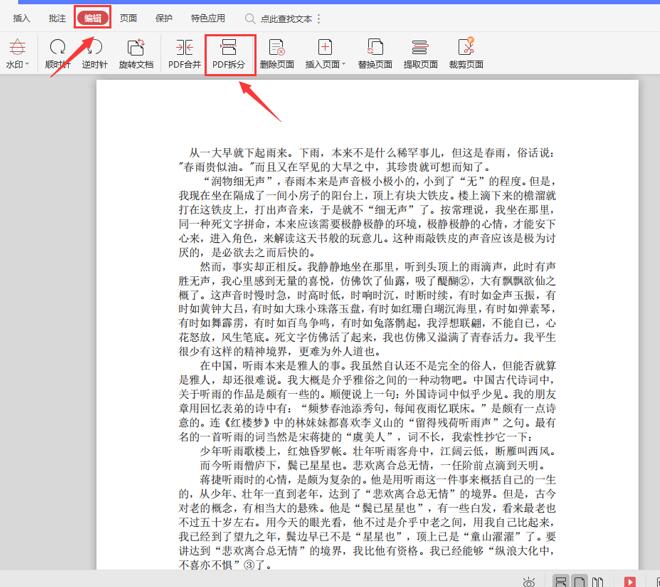
Task: Click the line starting 而今听雨僧庐下
Action: pyautogui.click(x=373, y=465)
